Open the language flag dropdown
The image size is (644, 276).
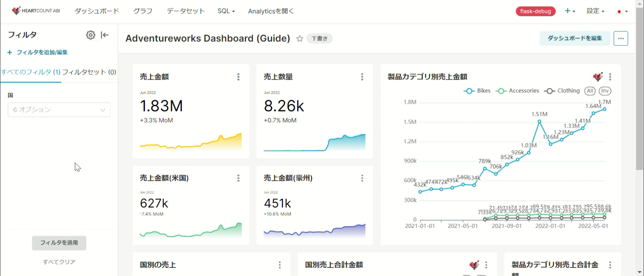[622, 11]
